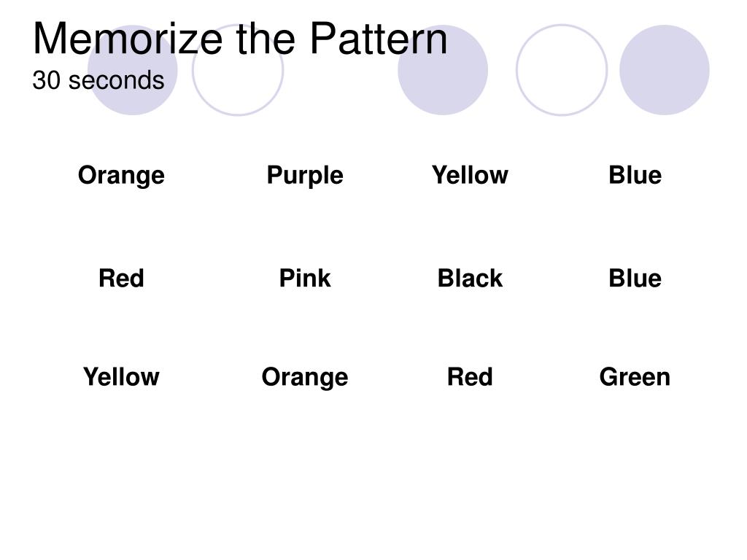Click Orange beside the word Purple
The width and height of the screenshot is (747, 560).
121,175
